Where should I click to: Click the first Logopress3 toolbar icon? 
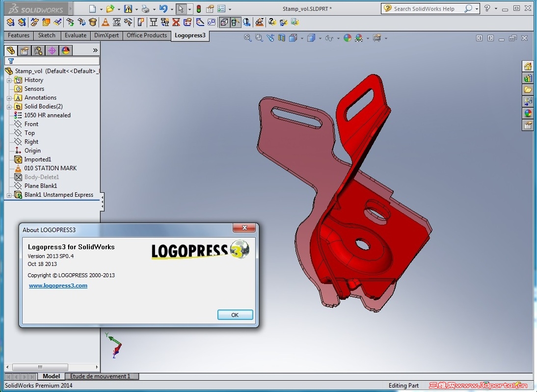(x=11, y=22)
